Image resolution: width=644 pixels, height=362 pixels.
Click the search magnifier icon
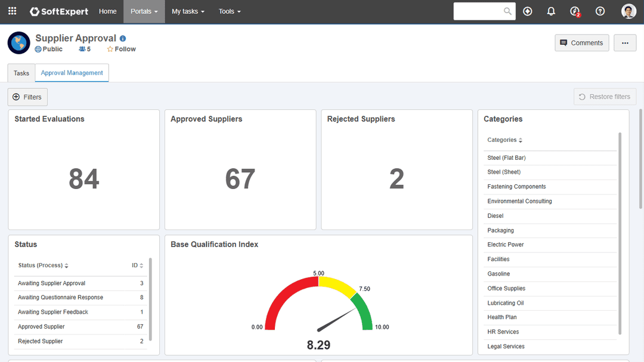point(507,11)
